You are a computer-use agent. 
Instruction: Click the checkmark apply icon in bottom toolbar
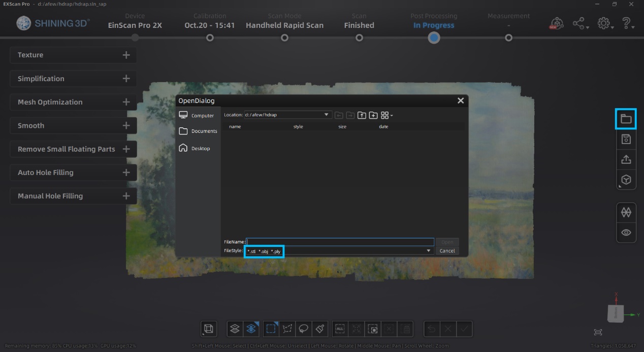464,329
